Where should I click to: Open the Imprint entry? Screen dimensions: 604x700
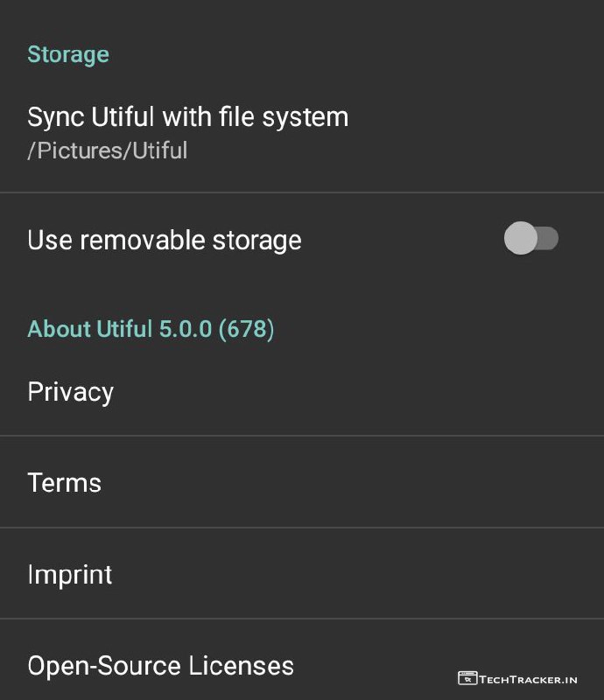click(69, 574)
